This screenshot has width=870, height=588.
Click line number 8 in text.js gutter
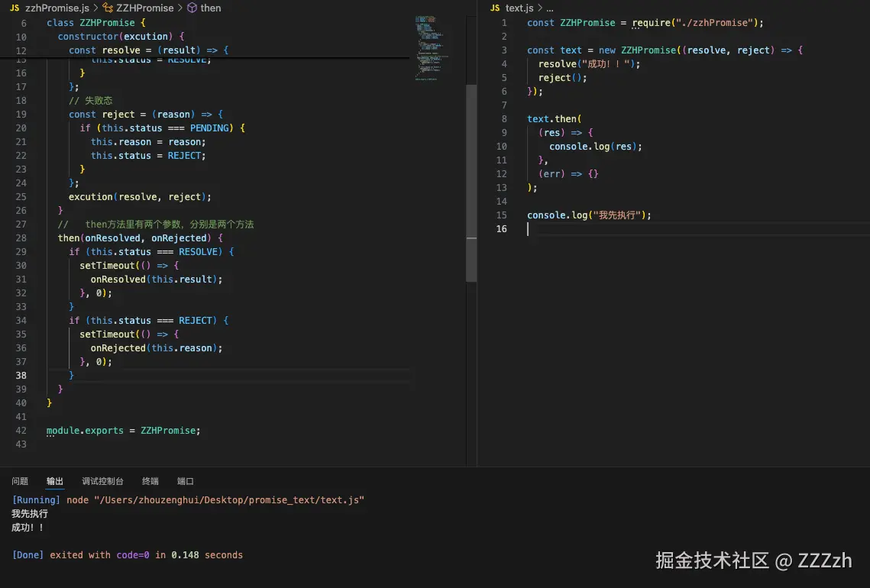504,118
